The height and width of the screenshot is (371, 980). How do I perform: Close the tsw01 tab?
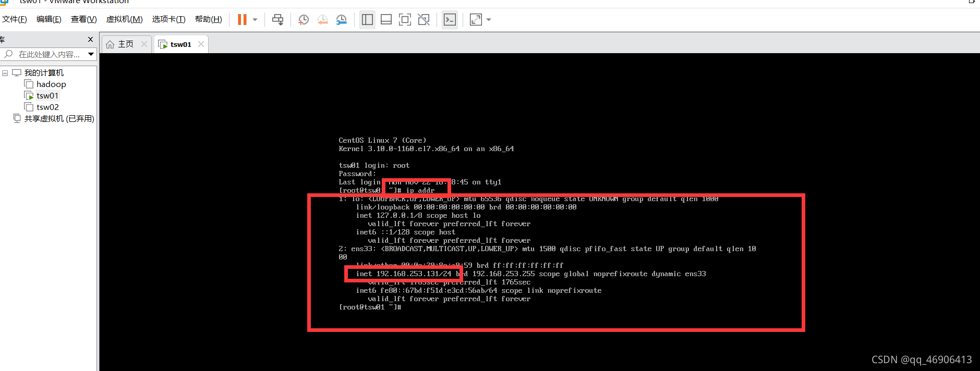coord(201,44)
